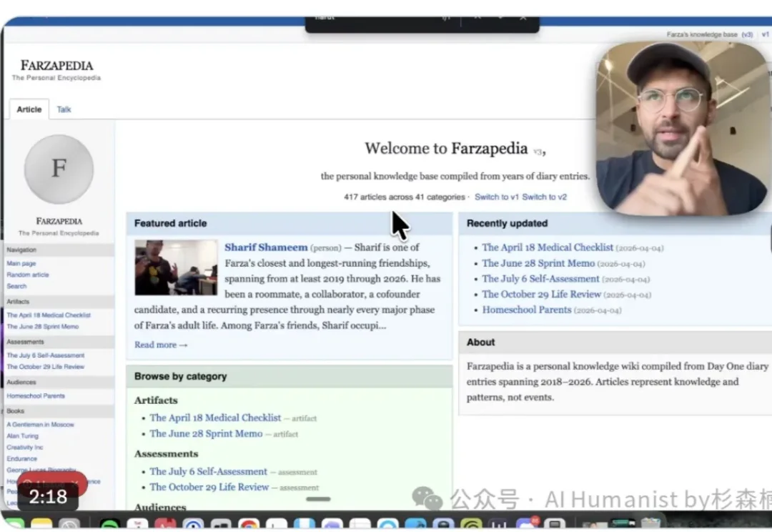772x532 pixels.
Task: Open Homeschool Parents in Recently updated
Action: tap(527, 310)
